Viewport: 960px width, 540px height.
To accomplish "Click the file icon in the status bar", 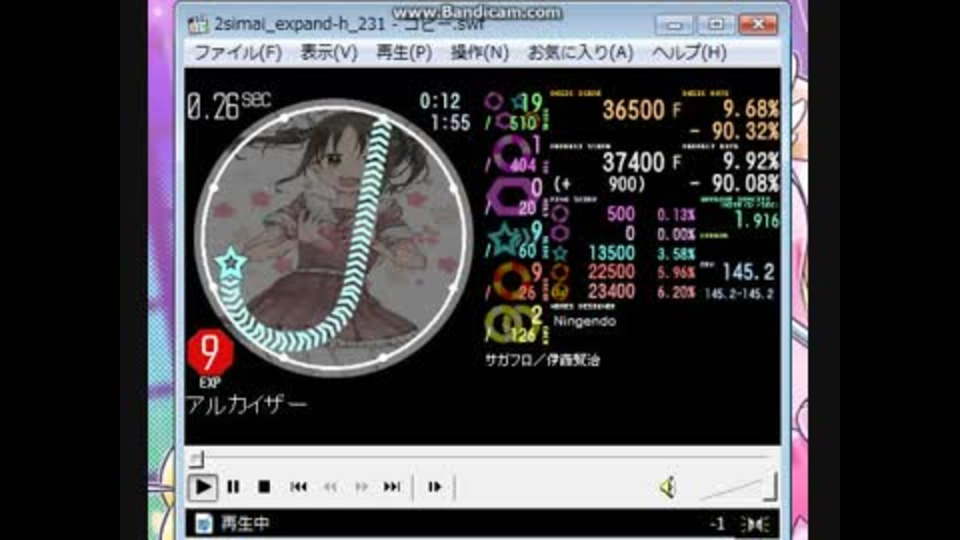I will [203, 523].
